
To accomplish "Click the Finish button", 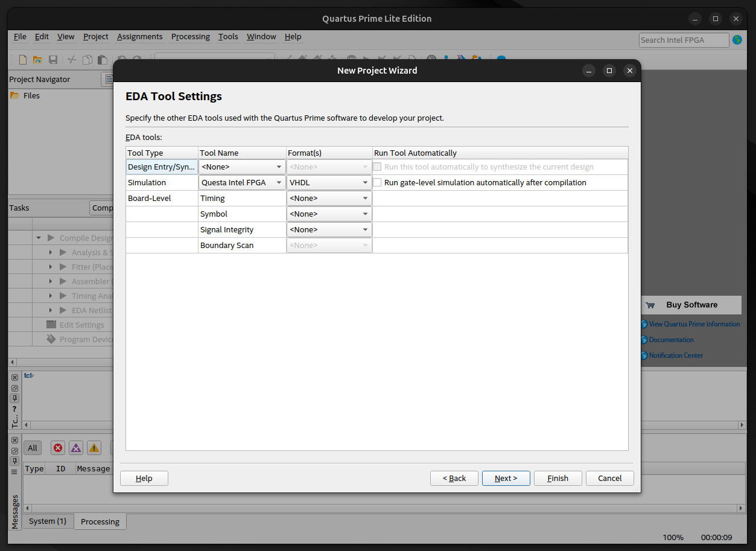I will coord(557,478).
